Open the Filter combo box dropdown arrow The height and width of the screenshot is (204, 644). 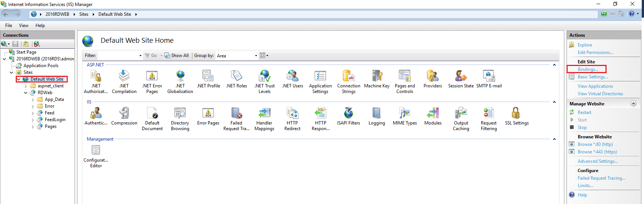click(140, 55)
